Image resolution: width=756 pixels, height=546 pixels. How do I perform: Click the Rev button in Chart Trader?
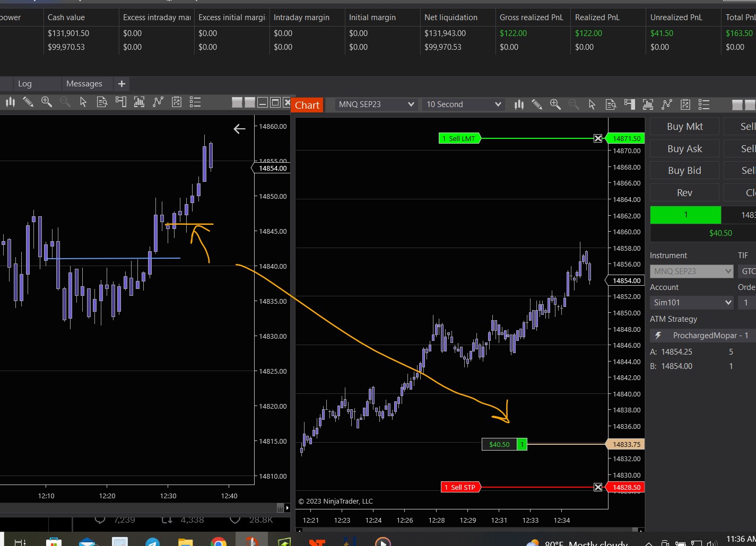[684, 193]
